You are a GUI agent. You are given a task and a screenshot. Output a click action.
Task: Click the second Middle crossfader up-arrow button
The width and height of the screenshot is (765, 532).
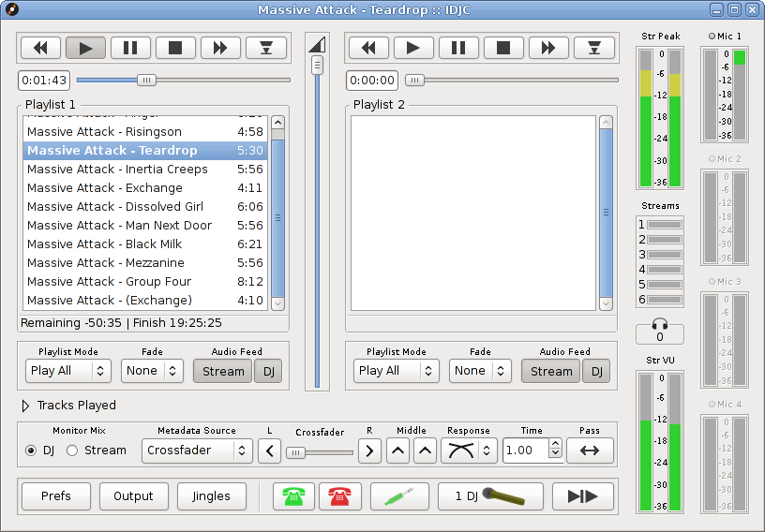coord(425,451)
